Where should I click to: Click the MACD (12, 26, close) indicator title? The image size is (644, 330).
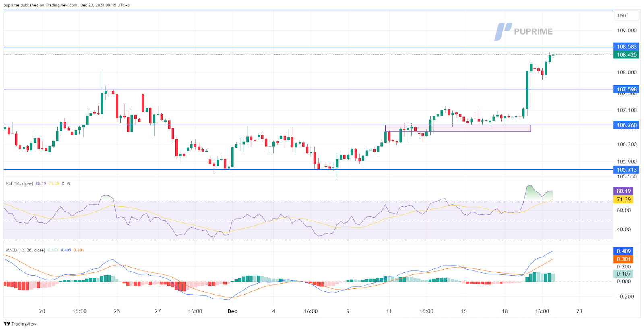26,250
